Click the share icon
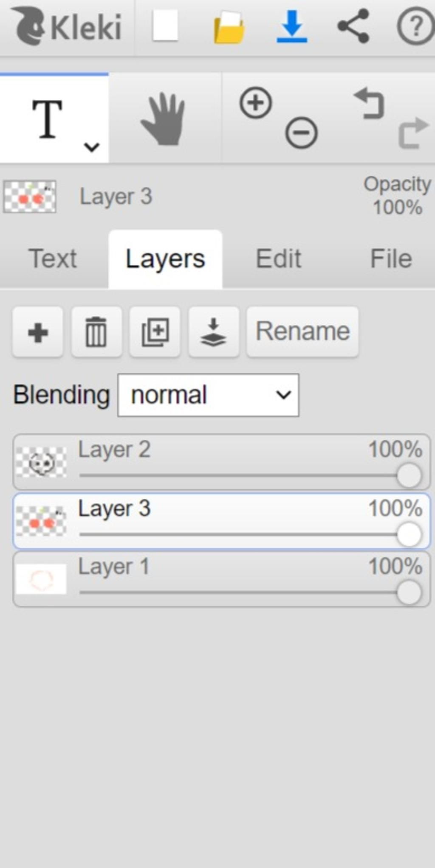Image resolution: width=435 pixels, height=868 pixels. [x=353, y=26]
